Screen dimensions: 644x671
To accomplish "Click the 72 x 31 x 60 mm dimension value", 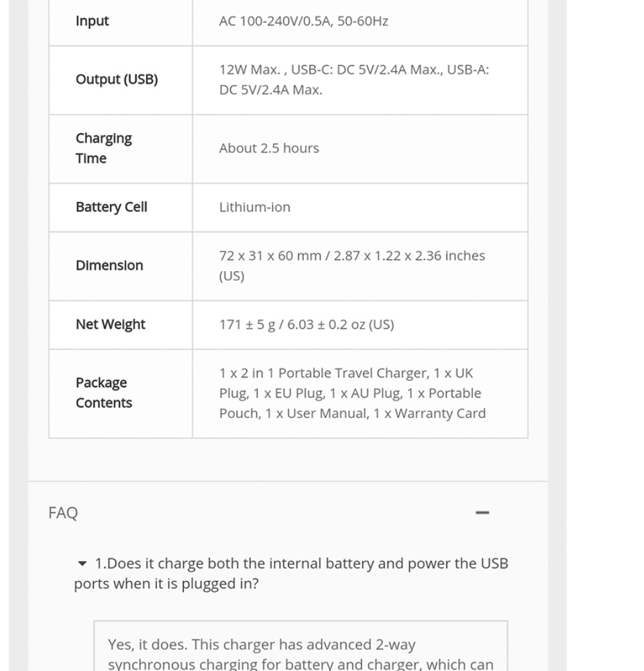I will pyautogui.click(x=352, y=265).
